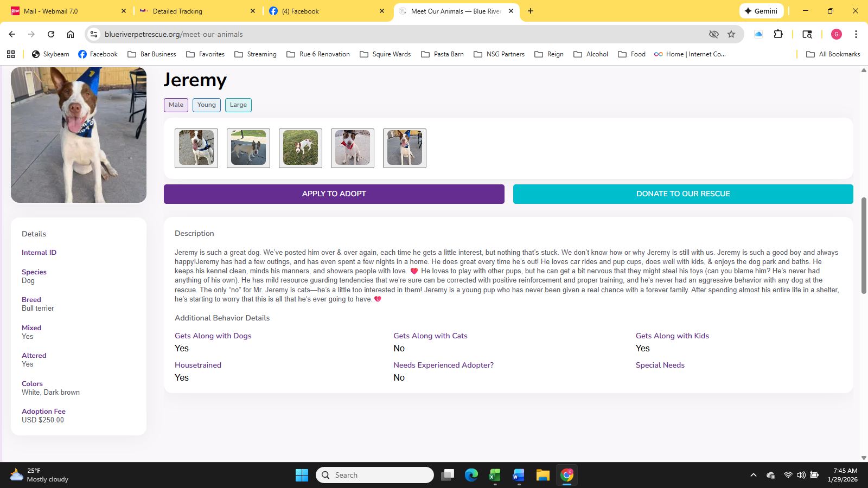Screen dimensions: 868x488
Task: Select the Meet Our Animals tab
Action: pos(456,11)
